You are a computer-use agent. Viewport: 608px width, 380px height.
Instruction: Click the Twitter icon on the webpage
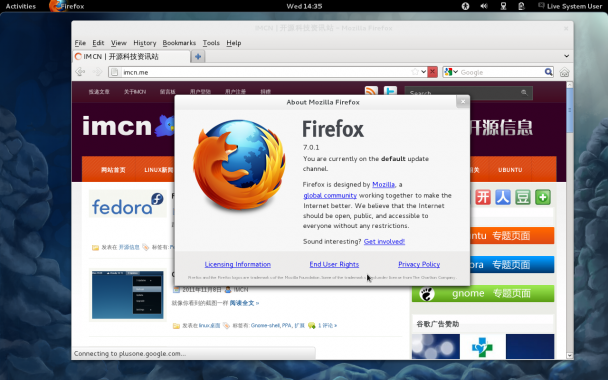390,91
